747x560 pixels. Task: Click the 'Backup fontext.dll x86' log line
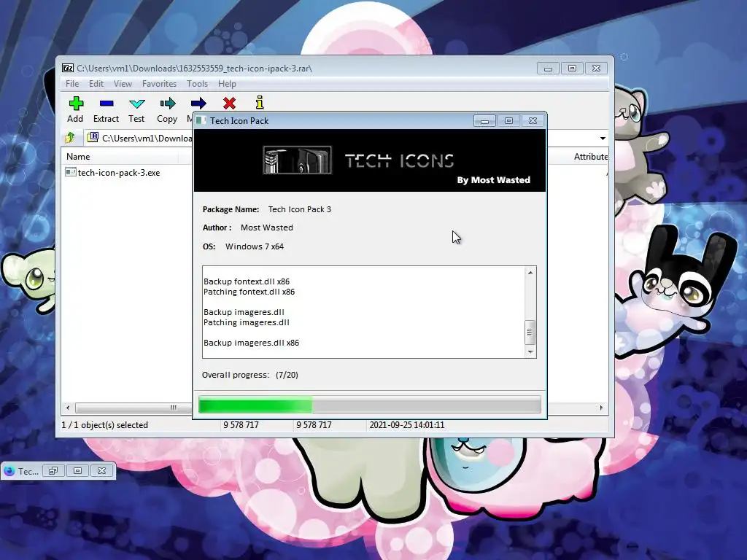247,281
